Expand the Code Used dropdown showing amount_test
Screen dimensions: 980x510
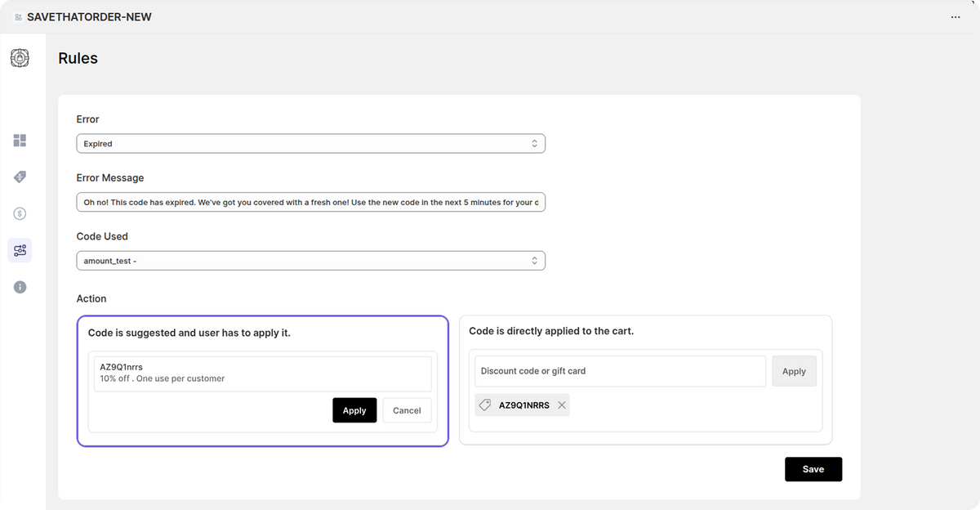tap(310, 261)
